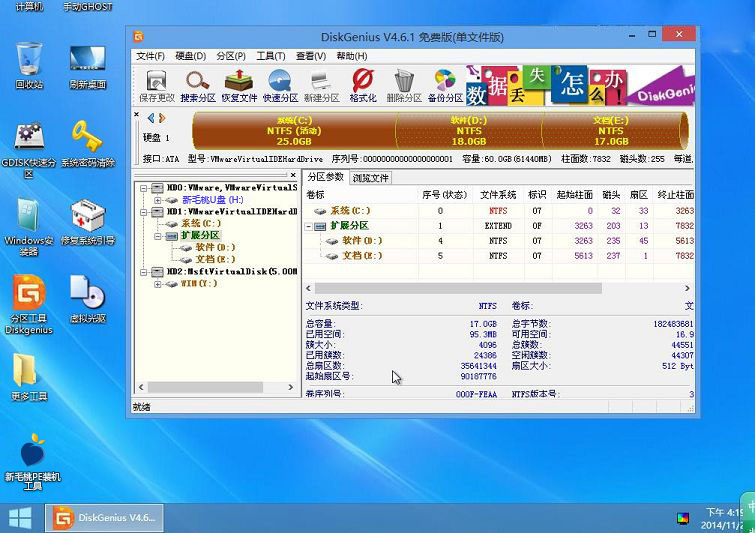
Task: Collapse the HD0 VMware tree node
Action: 143,188
